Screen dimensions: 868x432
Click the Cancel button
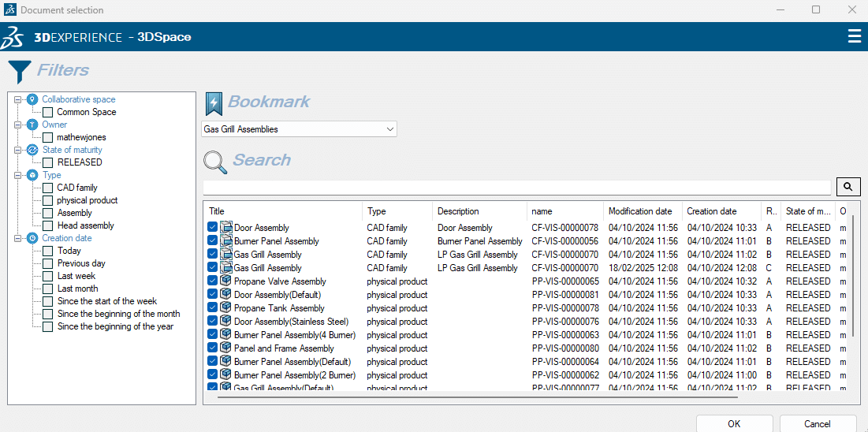(x=817, y=423)
